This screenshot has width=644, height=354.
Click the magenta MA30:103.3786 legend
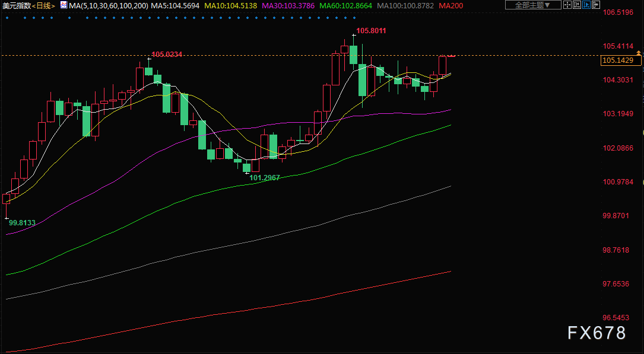288,5
